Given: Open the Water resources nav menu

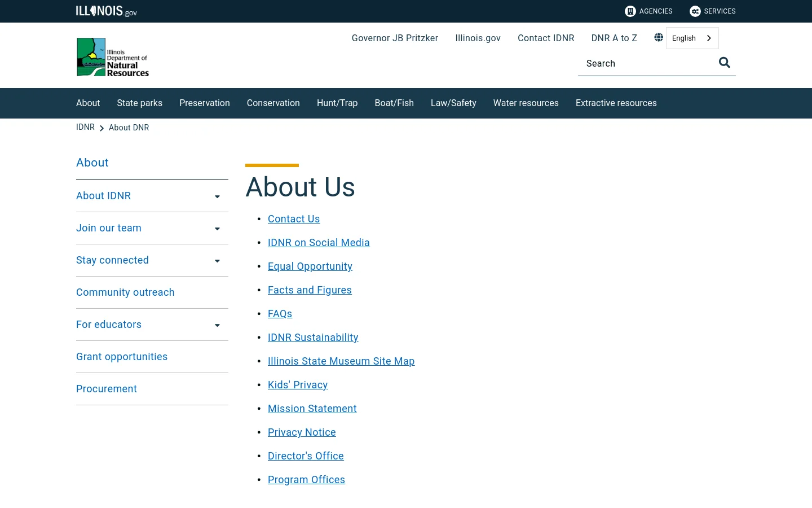Looking at the screenshot, I should [526, 103].
